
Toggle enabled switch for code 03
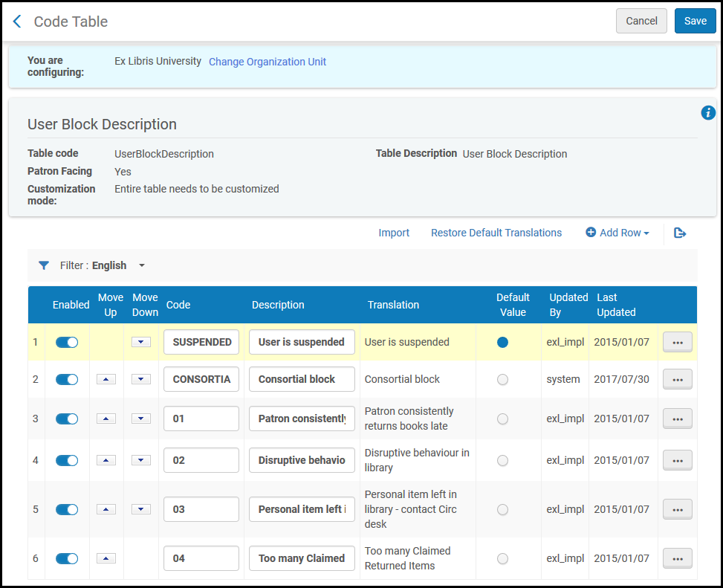[x=67, y=509]
